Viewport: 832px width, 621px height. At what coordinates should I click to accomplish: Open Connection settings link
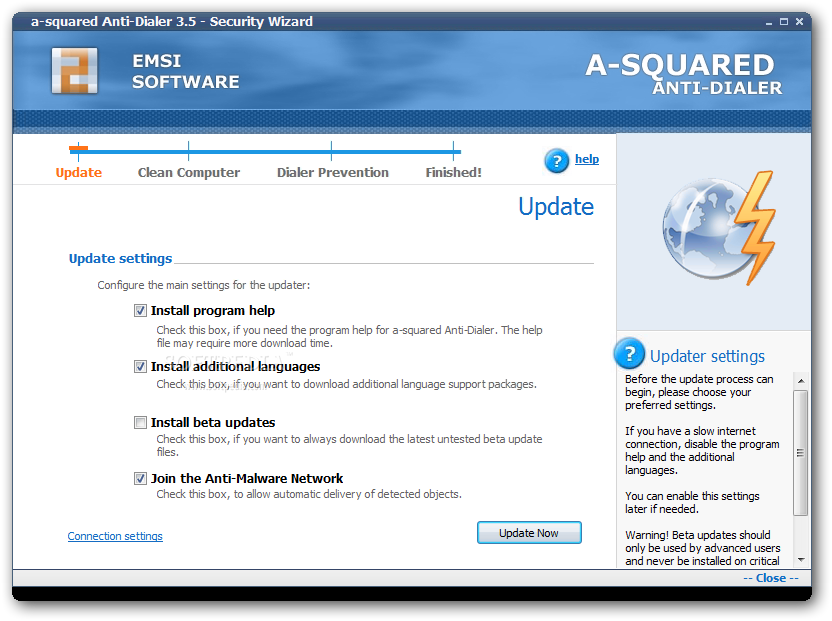coord(115,536)
